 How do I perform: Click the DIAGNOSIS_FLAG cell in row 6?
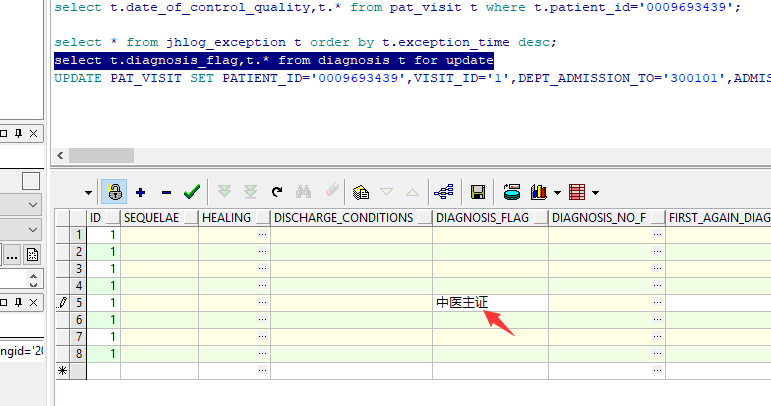tap(491, 320)
